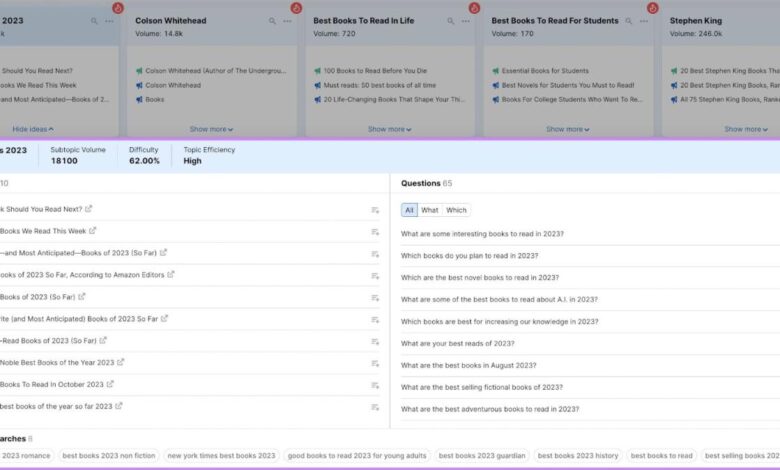Screen dimensions: 780x470
Task: Open external link icon after 'Books We Read This Week'
Action: 93,231
